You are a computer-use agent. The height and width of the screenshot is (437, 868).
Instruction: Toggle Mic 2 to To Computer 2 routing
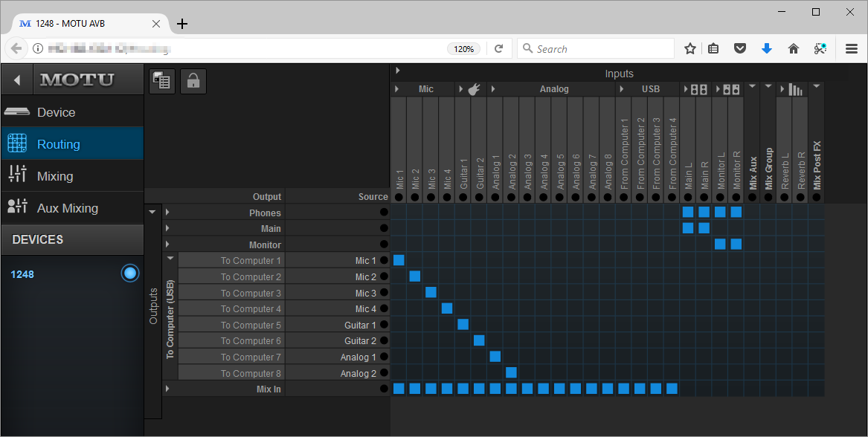(x=414, y=276)
